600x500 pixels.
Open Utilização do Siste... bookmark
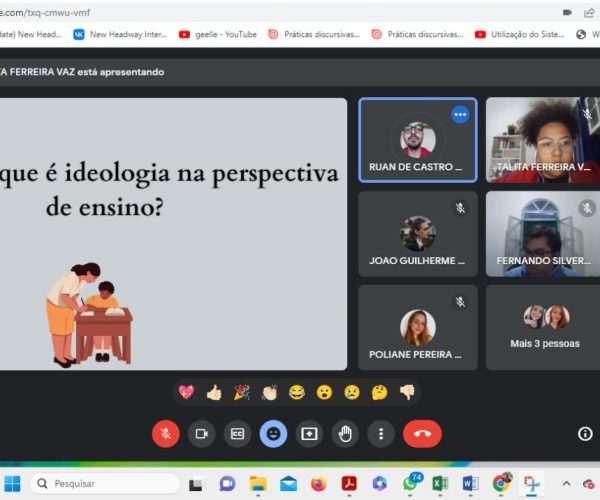(520, 34)
